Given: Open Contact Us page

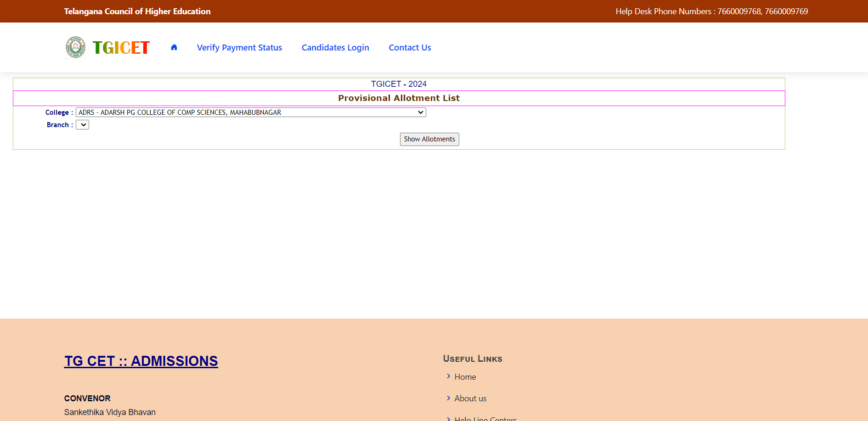Looking at the screenshot, I should [410, 48].
